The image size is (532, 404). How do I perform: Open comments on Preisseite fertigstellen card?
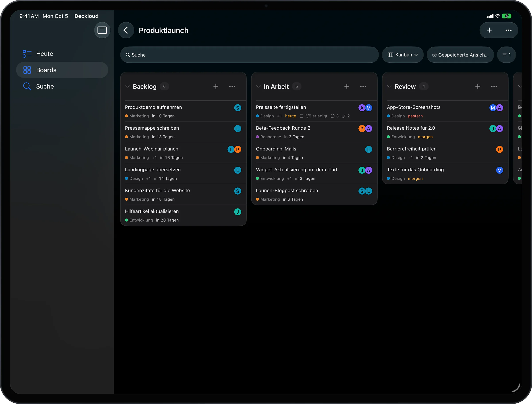coord(334,116)
